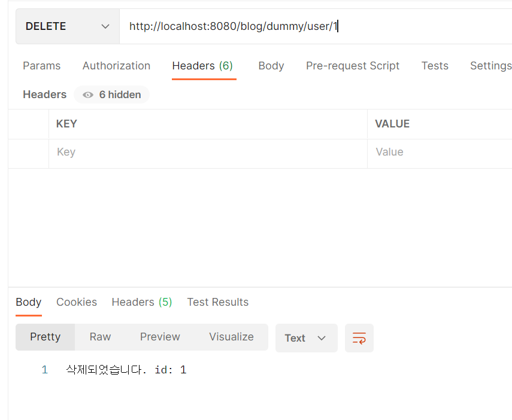
Task: Open the request Body tab
Action: (271, 66)
